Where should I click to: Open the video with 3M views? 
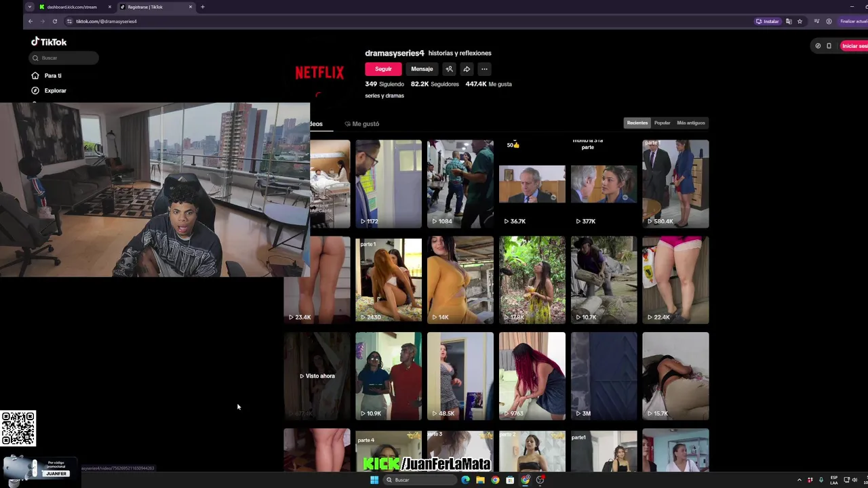tap(604, 376)
